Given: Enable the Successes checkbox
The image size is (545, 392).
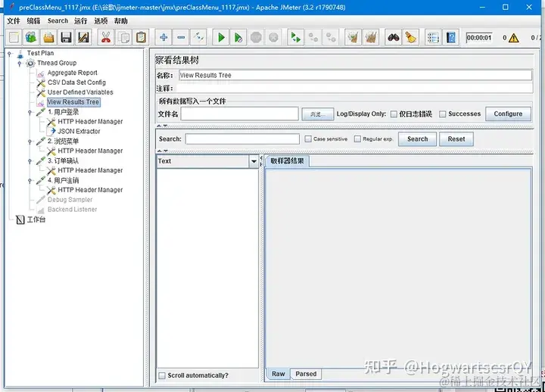Looking at the screenshot, I should (x=443, y=114).
